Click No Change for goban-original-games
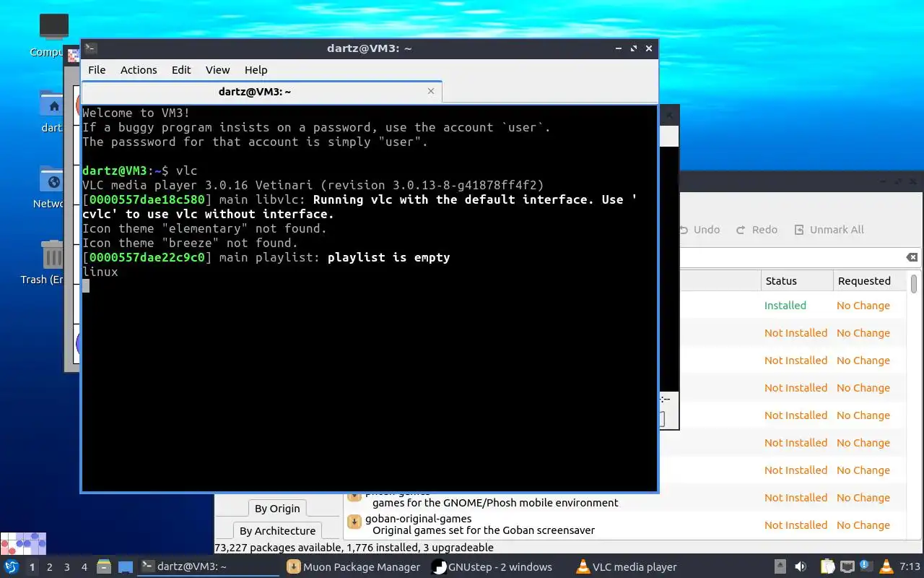This screenshot has width=924, height=578. coord(863,525)
